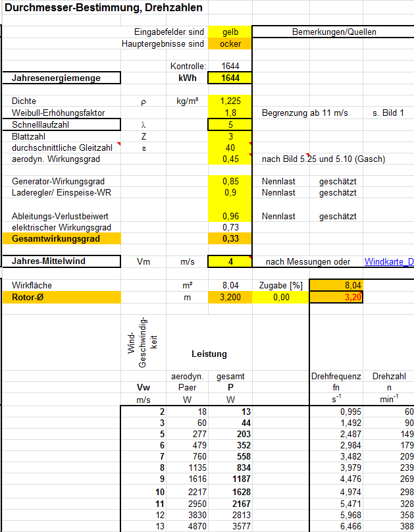The image size is (414, 532).
Task: Select the Laderegler/Einspeise-WR value 0,9
Action: [230, 192]
